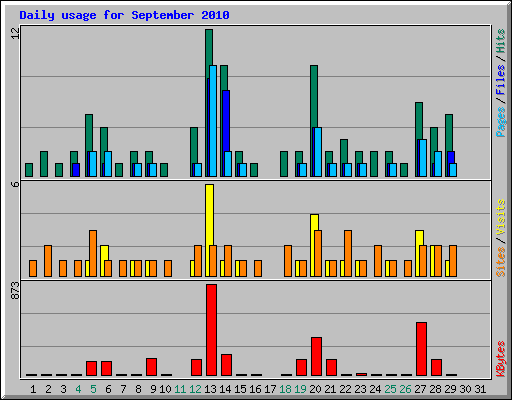
Task: Click the orange Sites bar for day 22
Action: click(x=348, y=253)
